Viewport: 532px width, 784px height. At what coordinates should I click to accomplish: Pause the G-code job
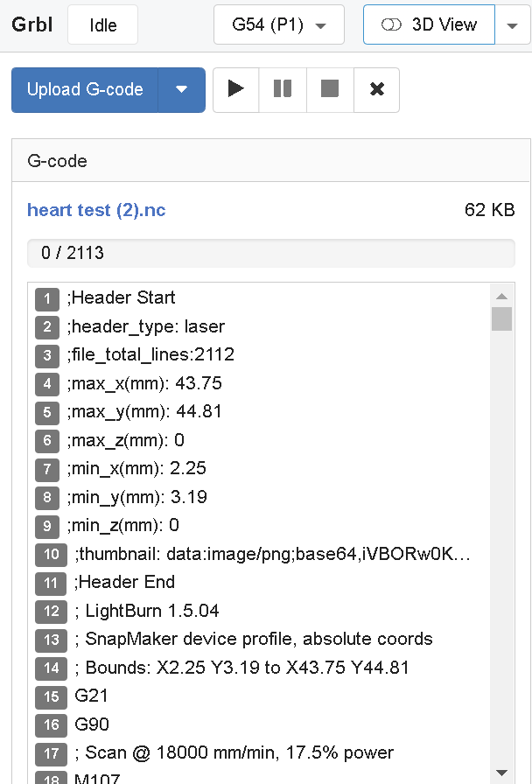coord(283,90)
